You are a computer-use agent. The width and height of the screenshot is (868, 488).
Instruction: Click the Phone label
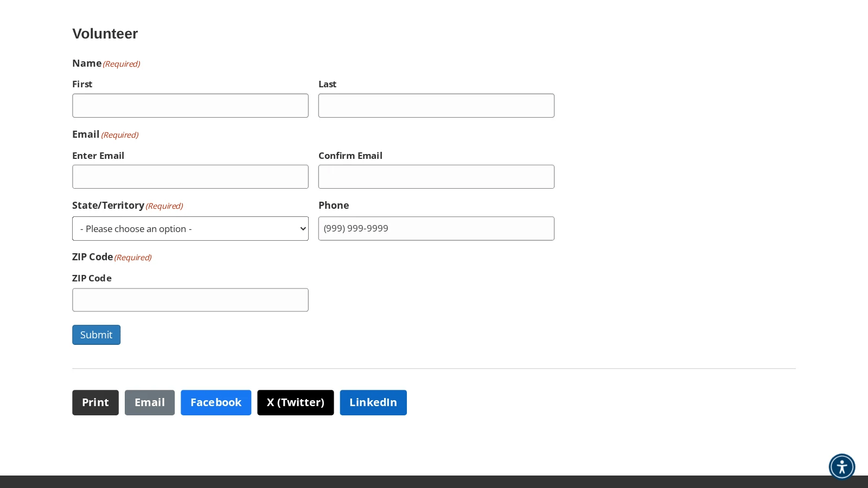click(x=334, y=206)
